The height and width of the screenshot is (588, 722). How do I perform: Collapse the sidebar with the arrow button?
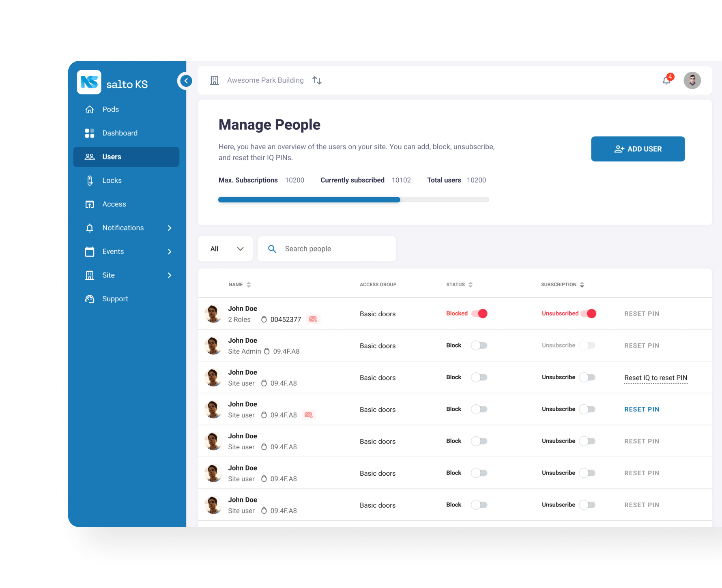(x=186, y=81)
